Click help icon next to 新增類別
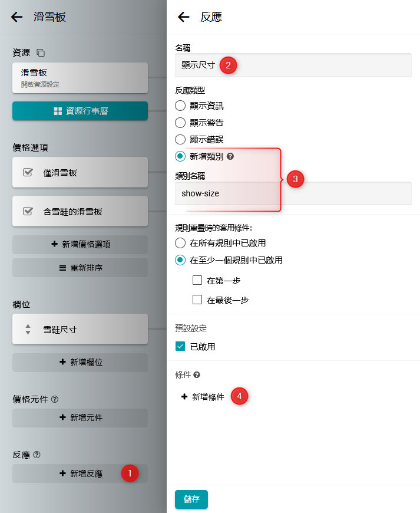Image resolution: width=420 pixels, height=513 pixels. click(x=230, y=157)
